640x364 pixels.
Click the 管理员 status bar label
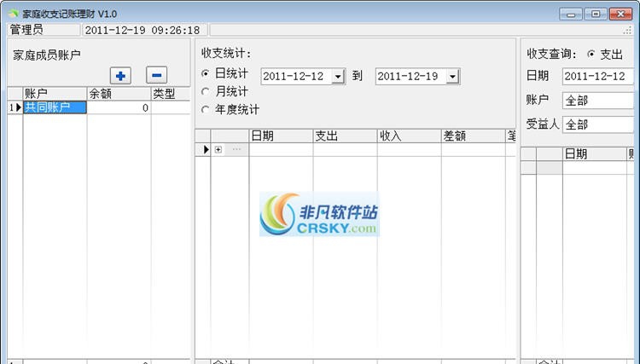point(44,30)
